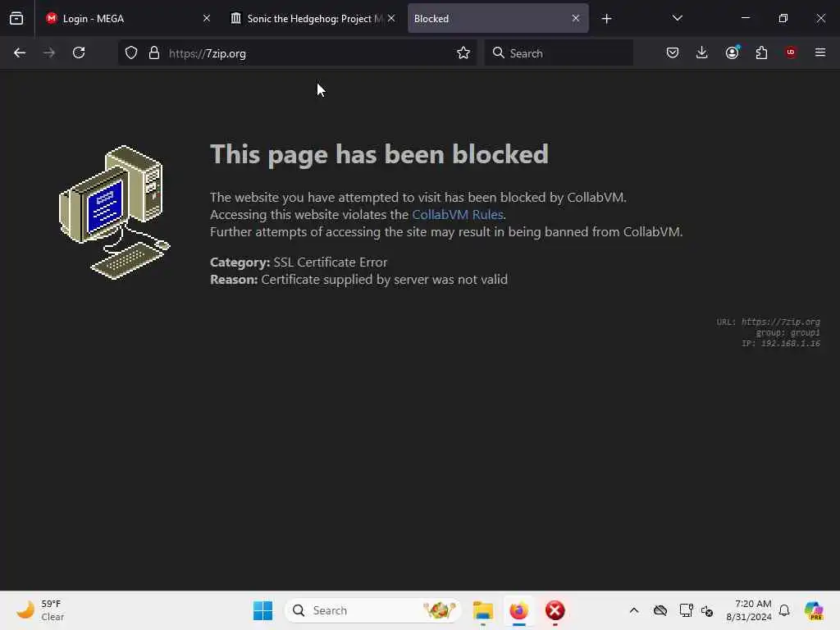Show site security padlock info
The width and height of the screenshot is (840, 630).
coord(154,53)
